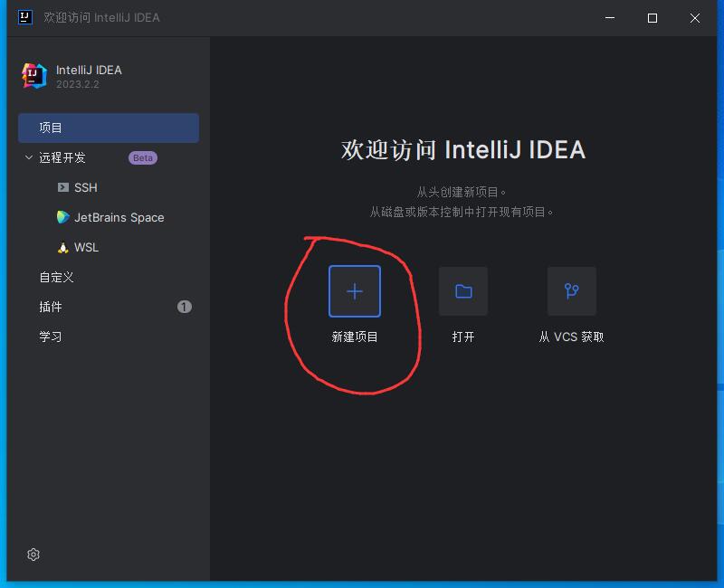Click the 打开 label
724x588 pixels.
463,337
